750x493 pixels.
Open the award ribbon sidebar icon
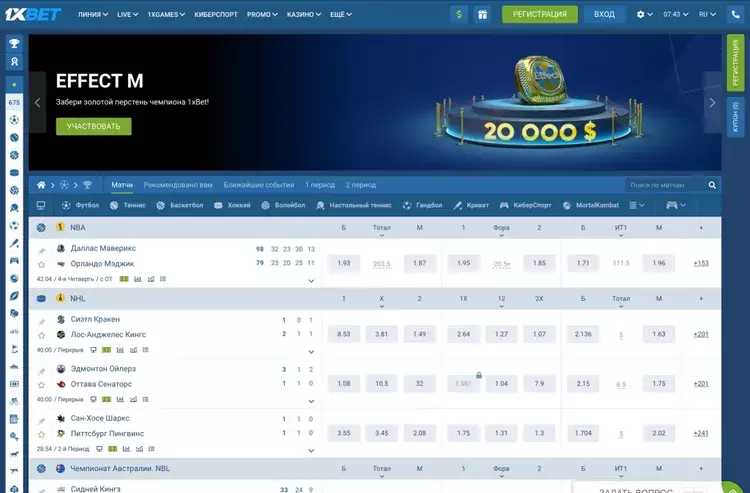[14, 62]
